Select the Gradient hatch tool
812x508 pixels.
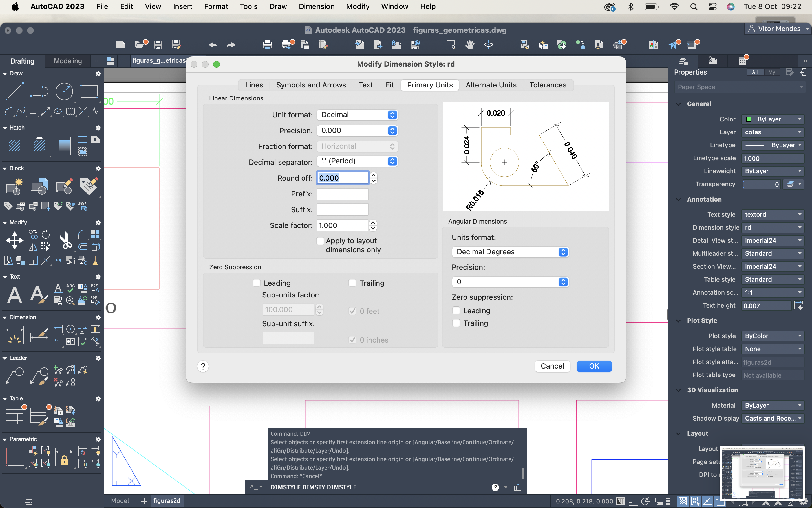(x=64, y=145)
